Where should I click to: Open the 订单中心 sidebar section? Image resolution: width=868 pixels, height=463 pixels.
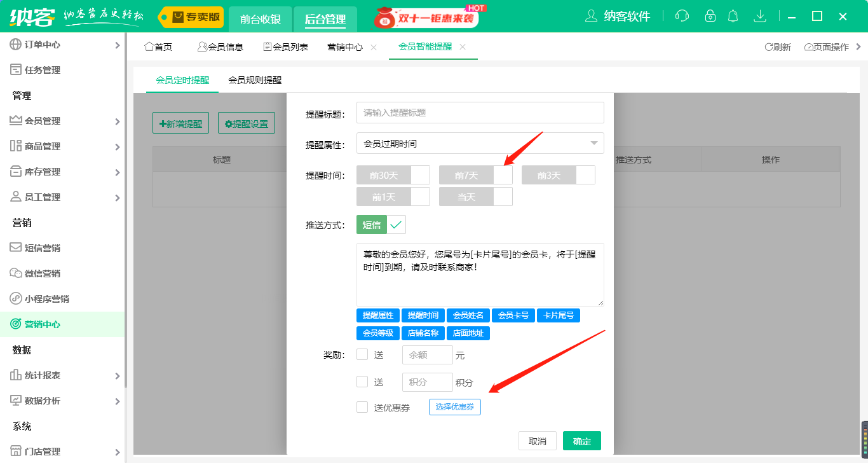point(38,45)
